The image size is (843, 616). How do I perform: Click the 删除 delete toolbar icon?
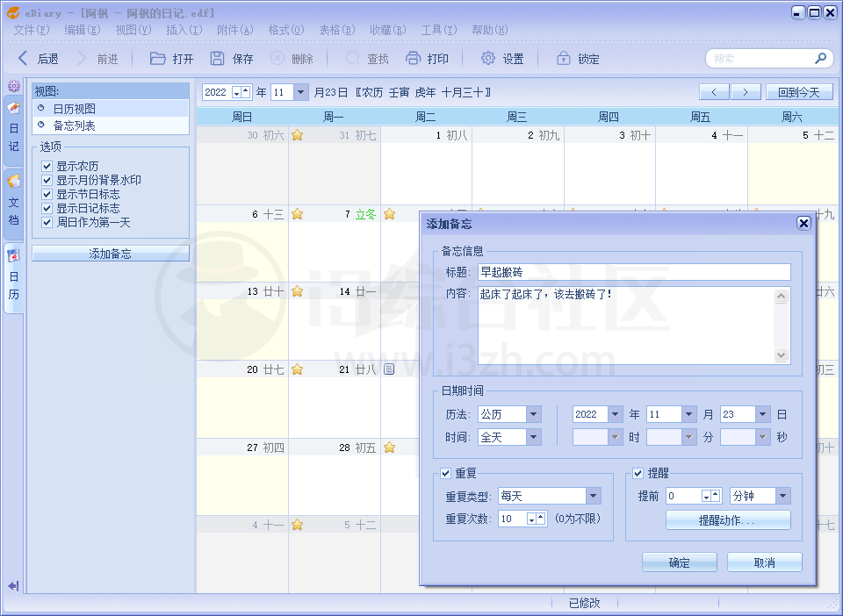(x=277, y=58)
